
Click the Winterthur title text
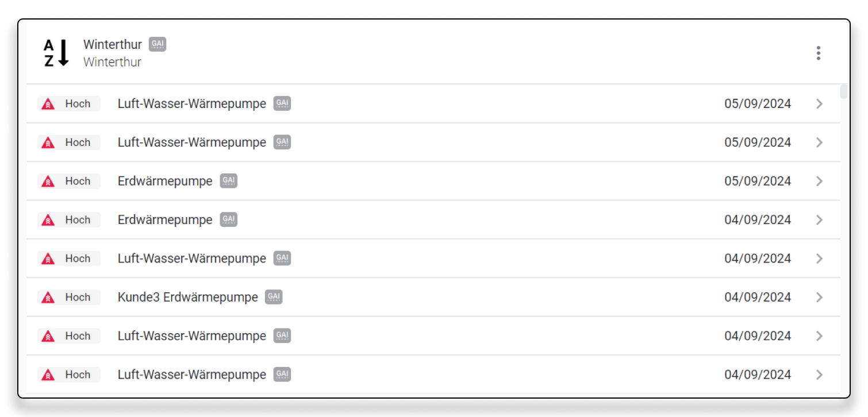(x=113, y=44)
